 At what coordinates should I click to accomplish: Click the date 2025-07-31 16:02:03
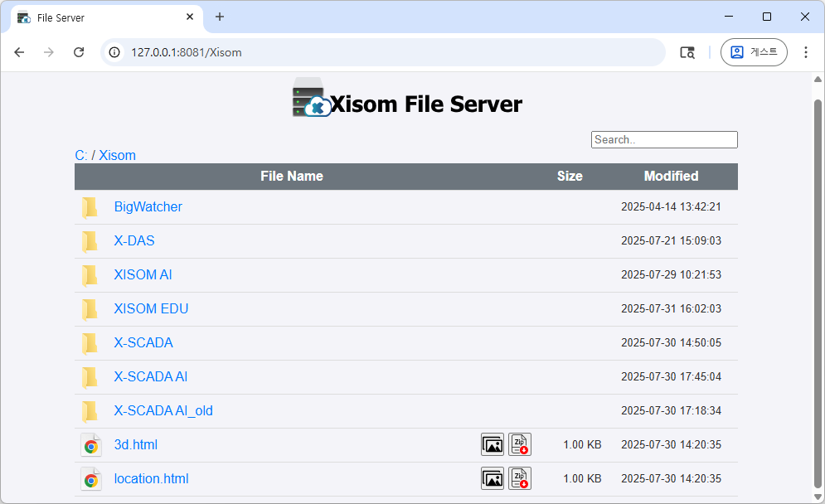671,309
